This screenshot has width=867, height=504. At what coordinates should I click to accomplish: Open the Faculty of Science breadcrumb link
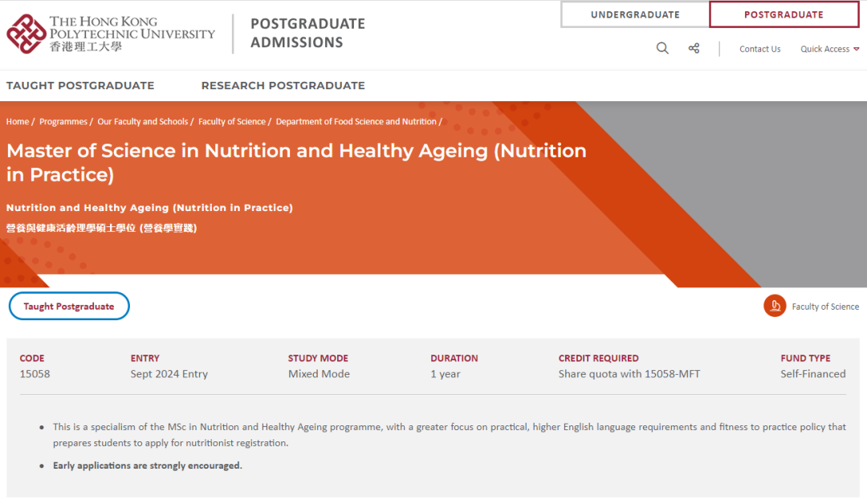coord(232,121)
